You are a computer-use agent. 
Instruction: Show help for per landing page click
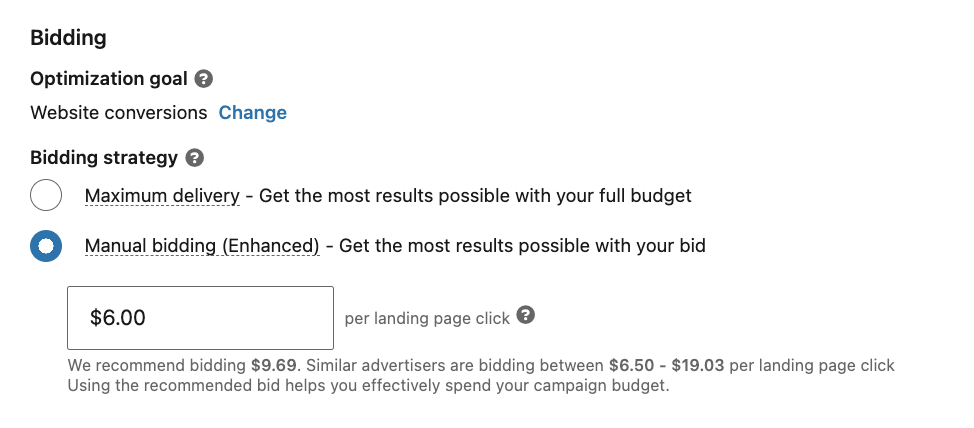[526, 315]
